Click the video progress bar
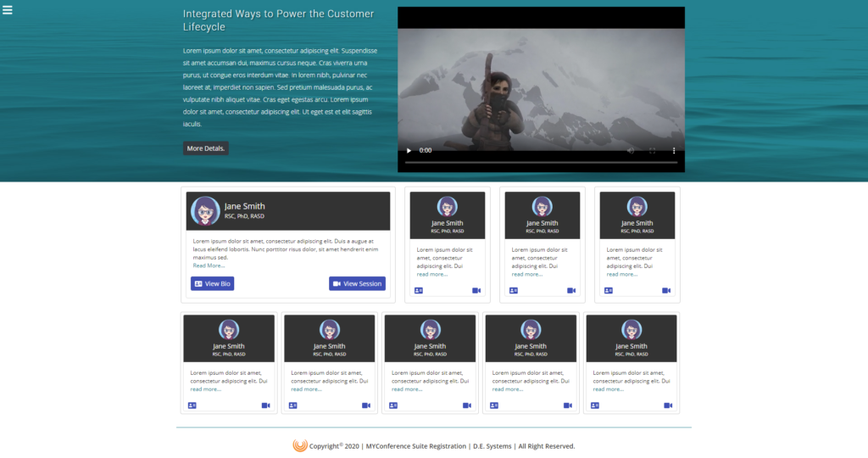The height and width of the screenshot is (458, 868). tap(541, 163)
